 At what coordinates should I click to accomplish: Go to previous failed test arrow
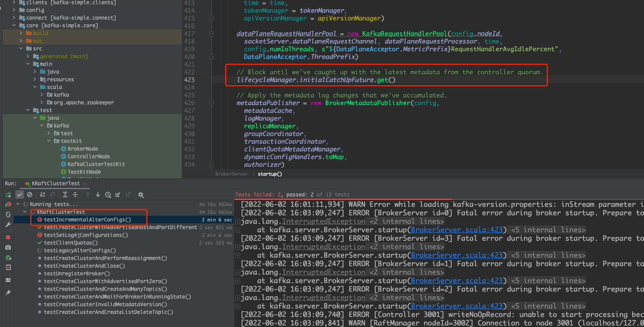coord(88,195)
